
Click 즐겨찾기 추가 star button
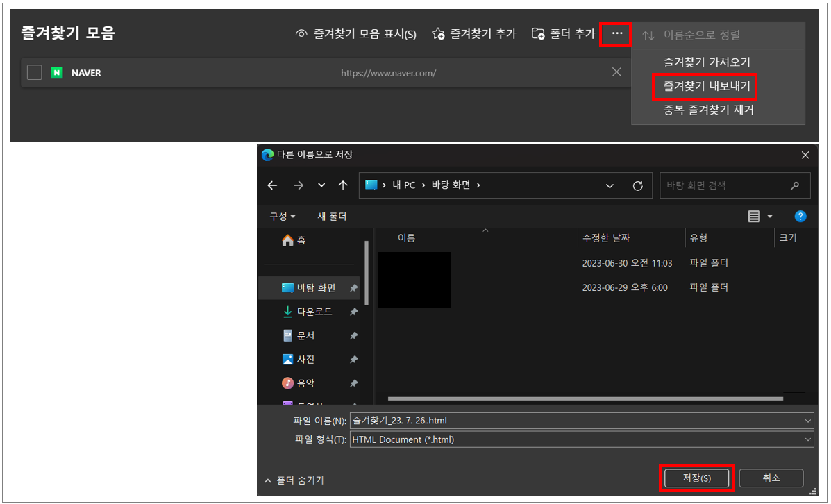pyautogui.click(x=473, y=34)
